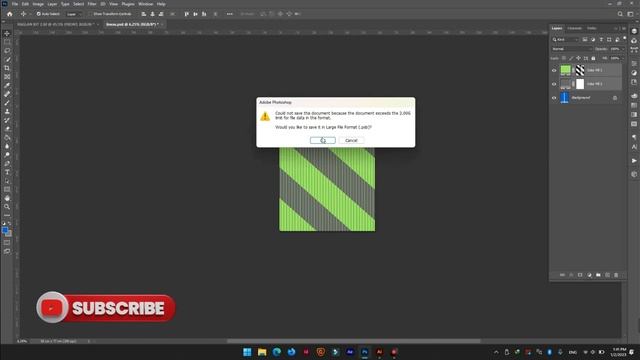Select the Pen tool
The image size is (640, 360).
pyautogui.click(x=7, y=163)
